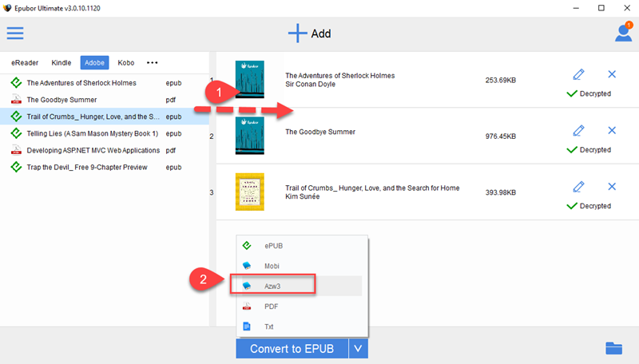
Task: Click pdf icon beside Developing ASP.NET MVC
Action: pos(16,150)
